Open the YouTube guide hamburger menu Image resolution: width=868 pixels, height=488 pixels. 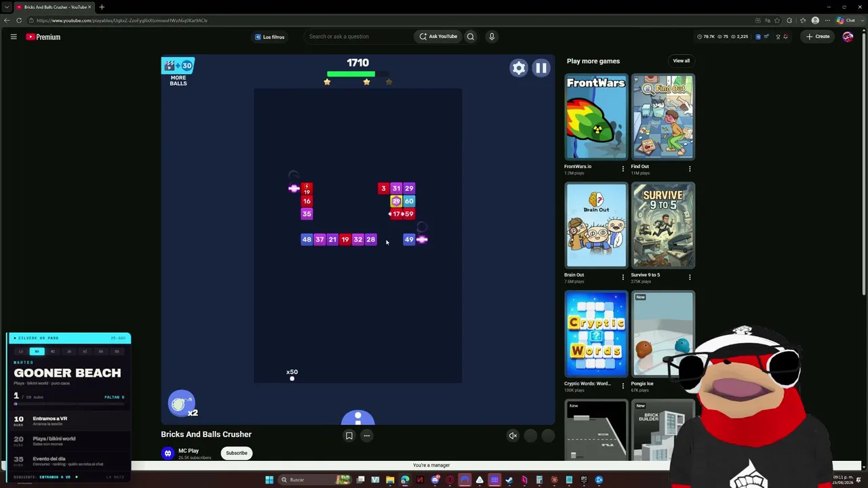[14, 37]
